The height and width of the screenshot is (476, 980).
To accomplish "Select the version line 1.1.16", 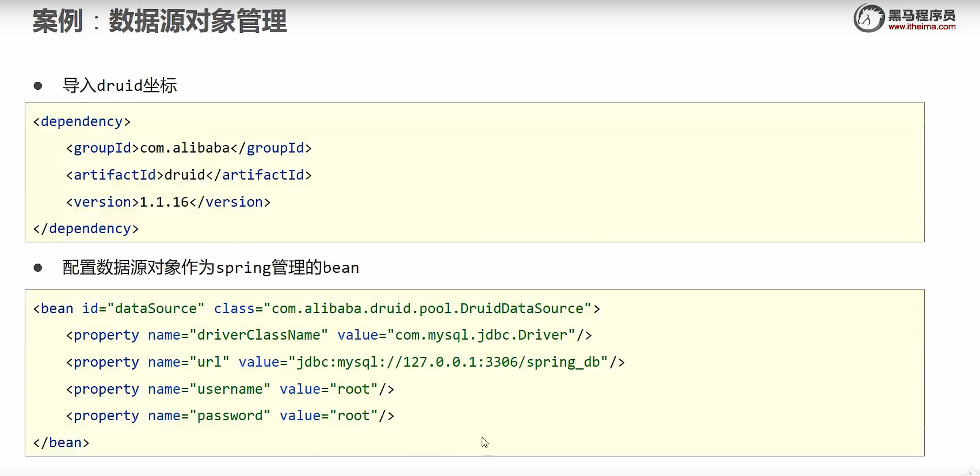I will point(168,202).
